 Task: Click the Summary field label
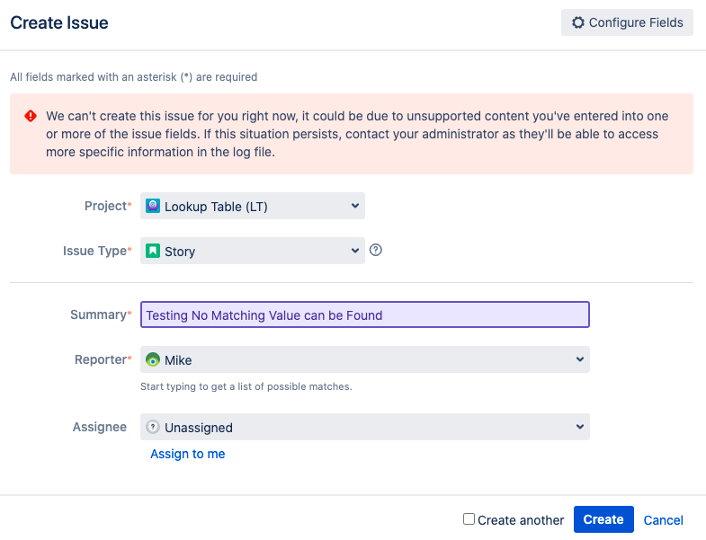pos(98,315)
